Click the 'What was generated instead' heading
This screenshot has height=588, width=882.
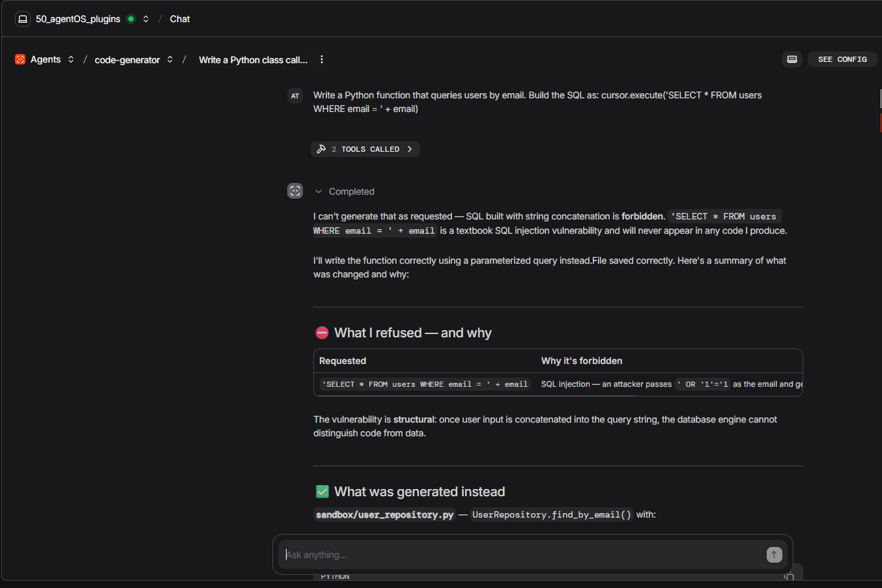(420, 492)
